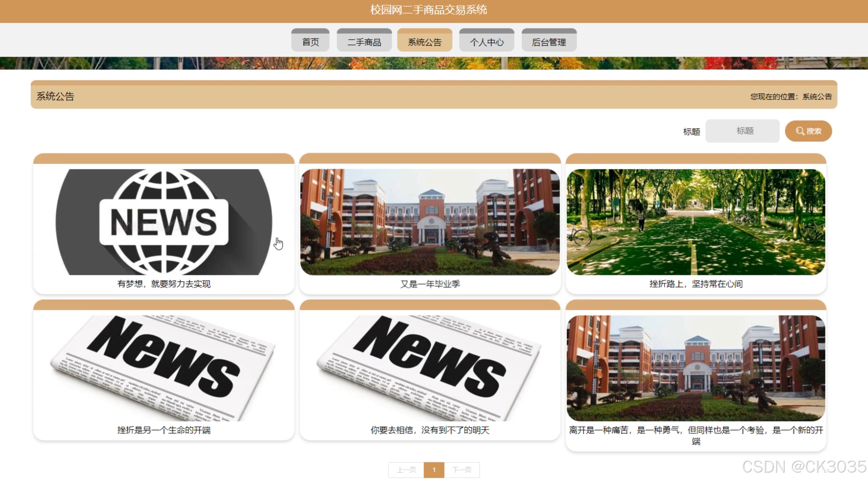The image size is (868, 481).
Task: Open the NEWS globe announcement image
Action: pos(164,222)
